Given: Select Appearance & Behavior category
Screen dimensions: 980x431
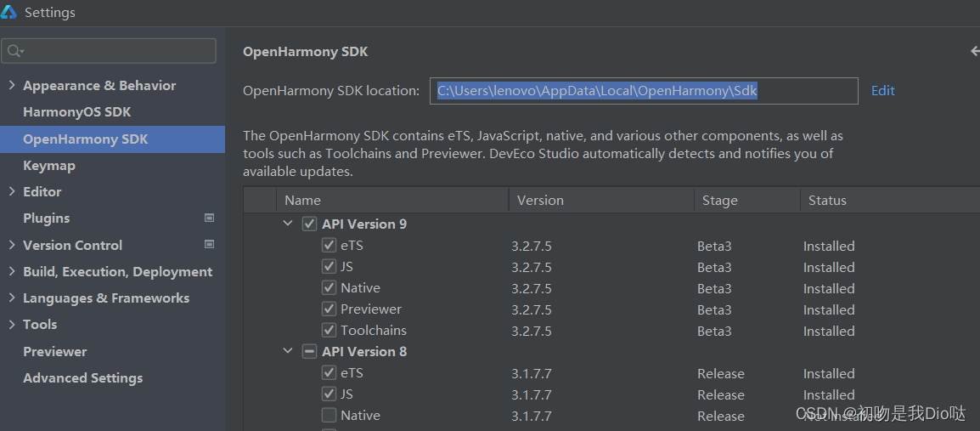Looking at the screenshot, I should pyautogui.click(x=99, y=86).
